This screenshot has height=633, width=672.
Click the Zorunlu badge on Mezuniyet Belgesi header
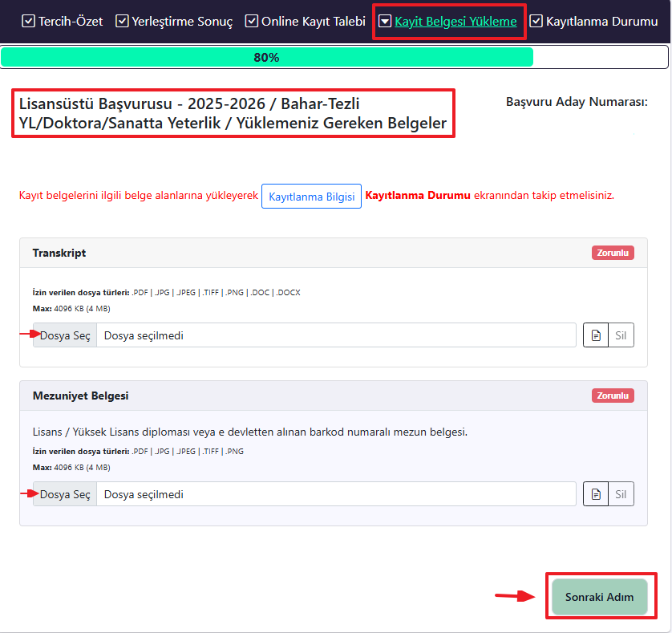(613, 396)
